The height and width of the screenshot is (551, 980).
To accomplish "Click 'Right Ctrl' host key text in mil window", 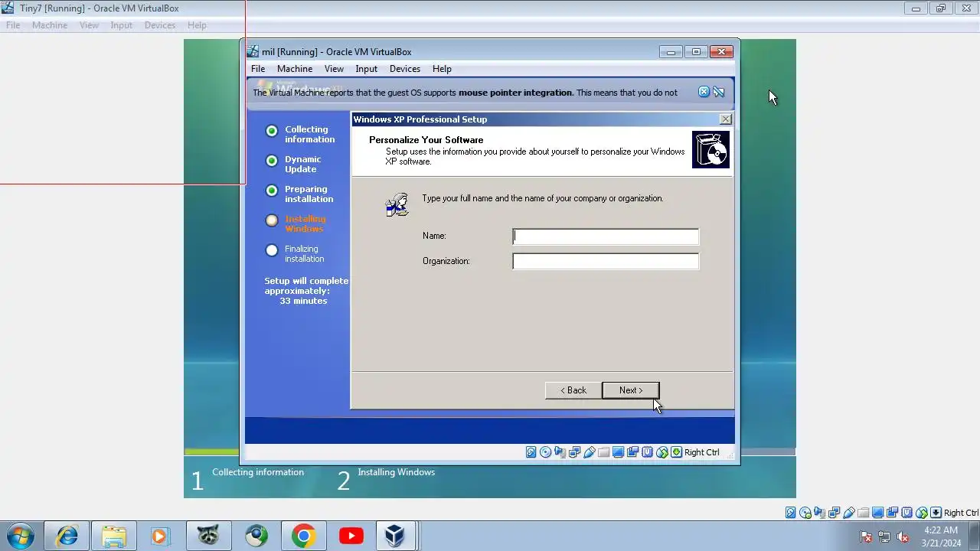I will click(702, 452).
